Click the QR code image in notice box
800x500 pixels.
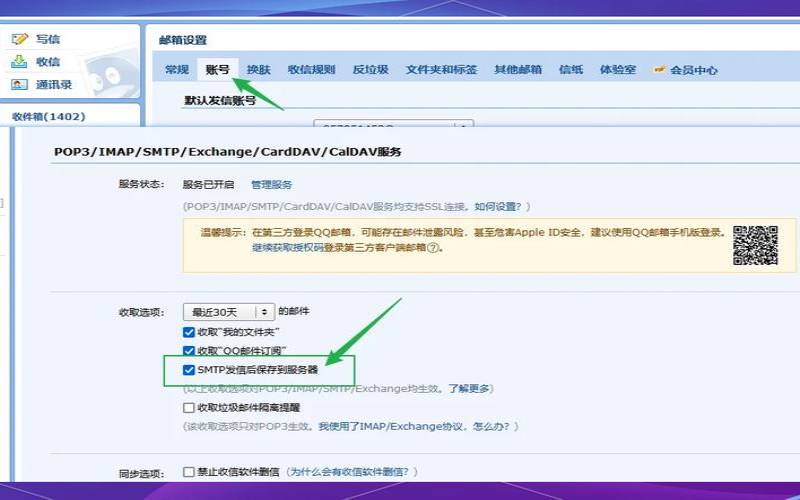[755, 245]
